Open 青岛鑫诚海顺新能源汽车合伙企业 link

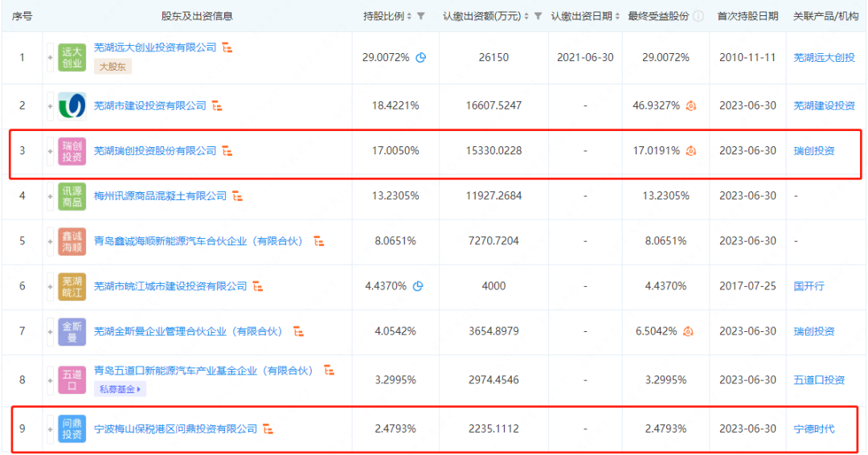(201, 241)
